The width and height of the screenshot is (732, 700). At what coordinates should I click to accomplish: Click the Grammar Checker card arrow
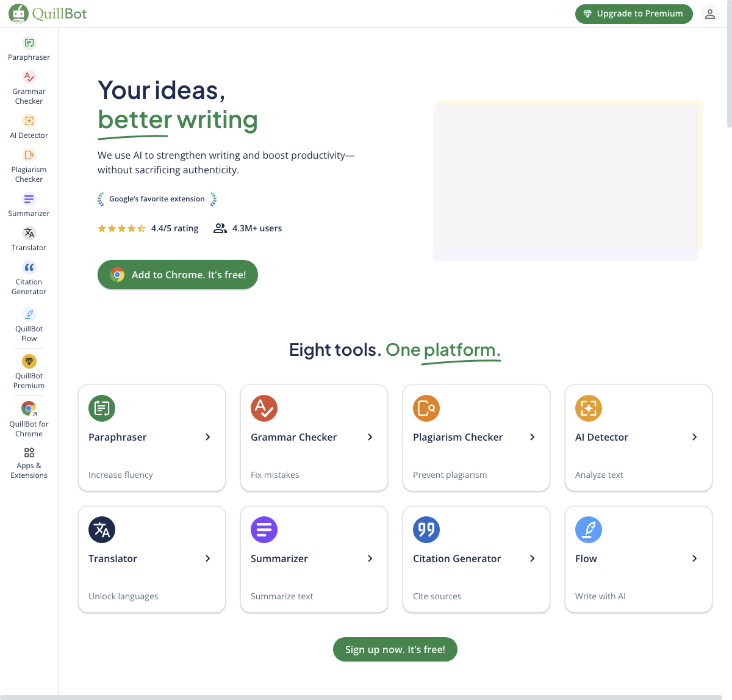tap(370, 437)
